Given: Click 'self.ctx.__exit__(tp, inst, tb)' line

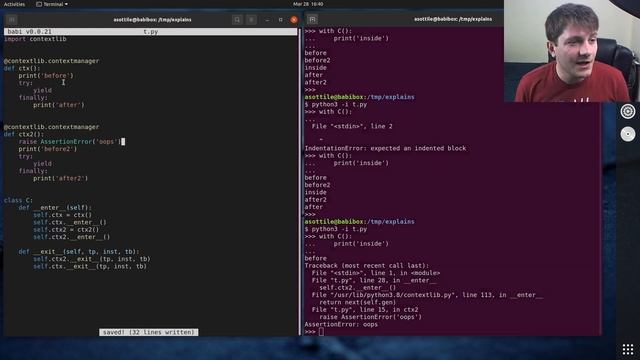Looking at the screenshot, I should pyautogui.click(x=90, y=267).
